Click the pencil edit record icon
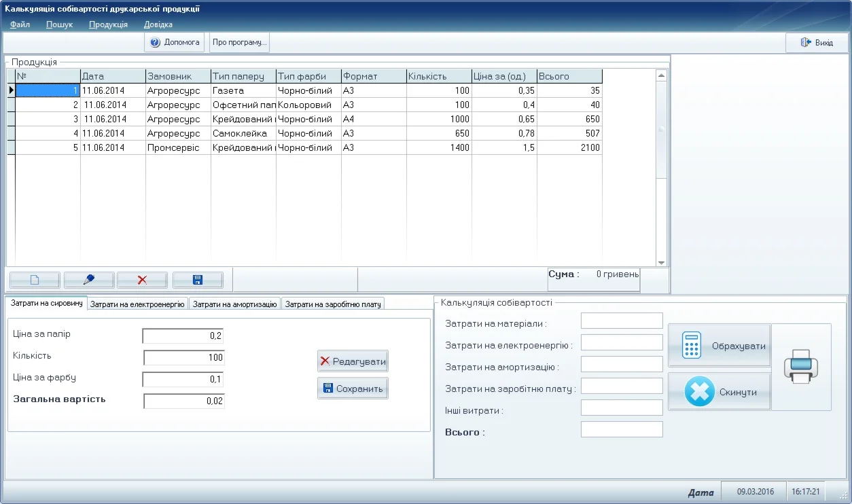Screen dimensions: 852x504 coord(88,280)
